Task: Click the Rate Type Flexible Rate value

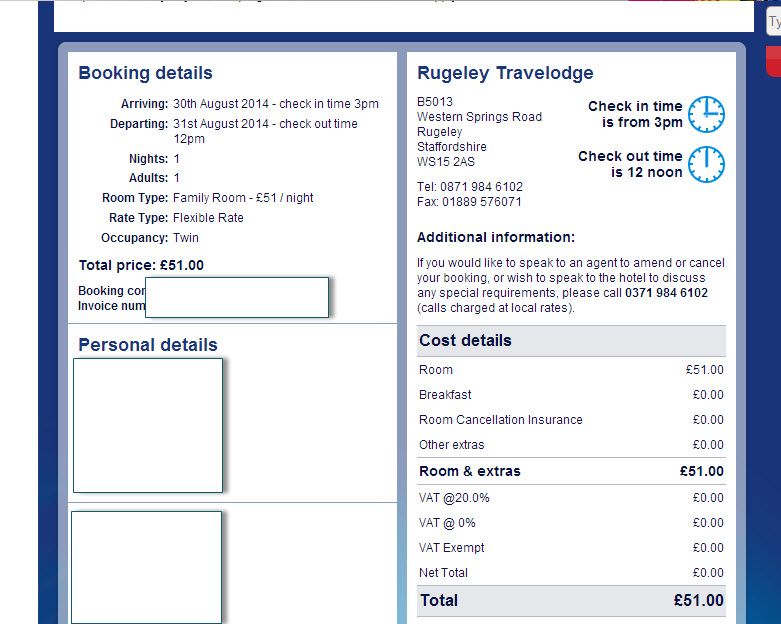Action: 208,218
